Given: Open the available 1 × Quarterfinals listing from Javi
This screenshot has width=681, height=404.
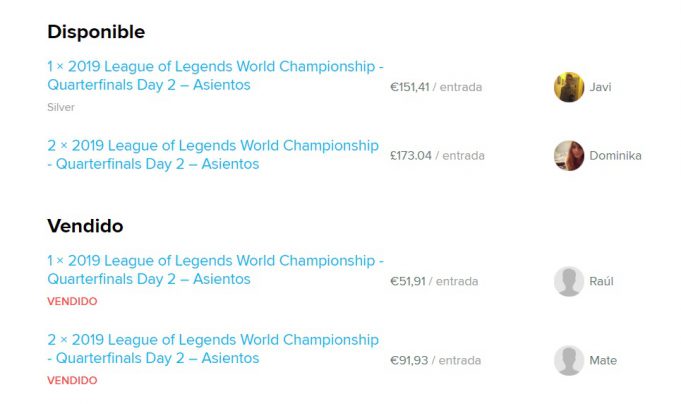Looking at the screenshot, I should (215, 76).
